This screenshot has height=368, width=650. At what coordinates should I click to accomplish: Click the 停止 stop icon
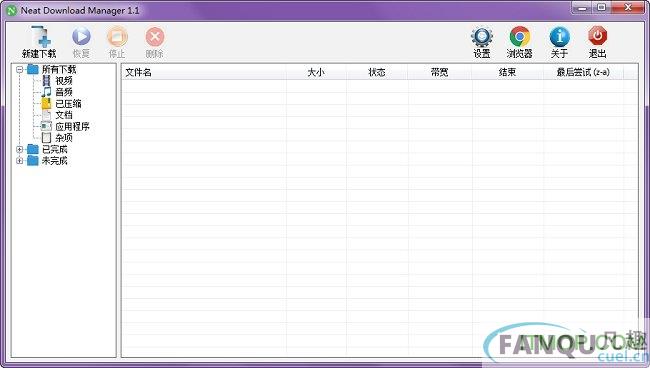click(x=117, y=36)
